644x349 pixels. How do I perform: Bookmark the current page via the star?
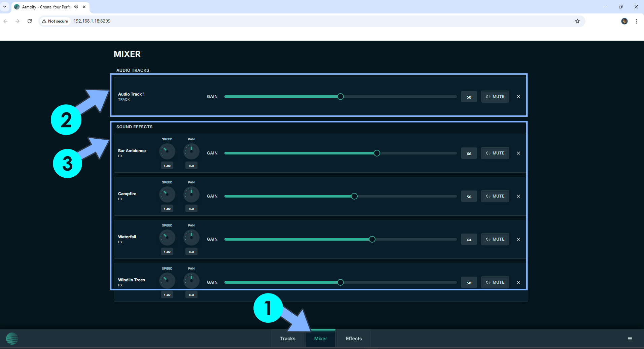(577, 21)
